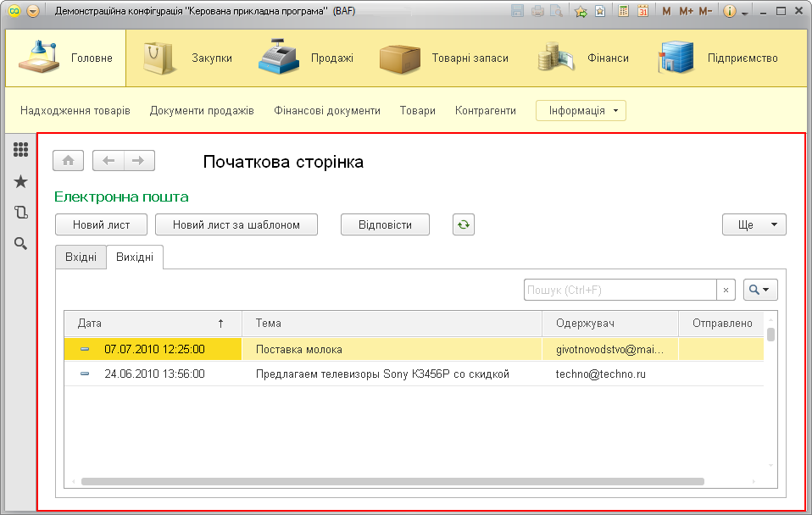The image size is (812, 515).
Task: Open Товари link
Action: tap(417, 111)
